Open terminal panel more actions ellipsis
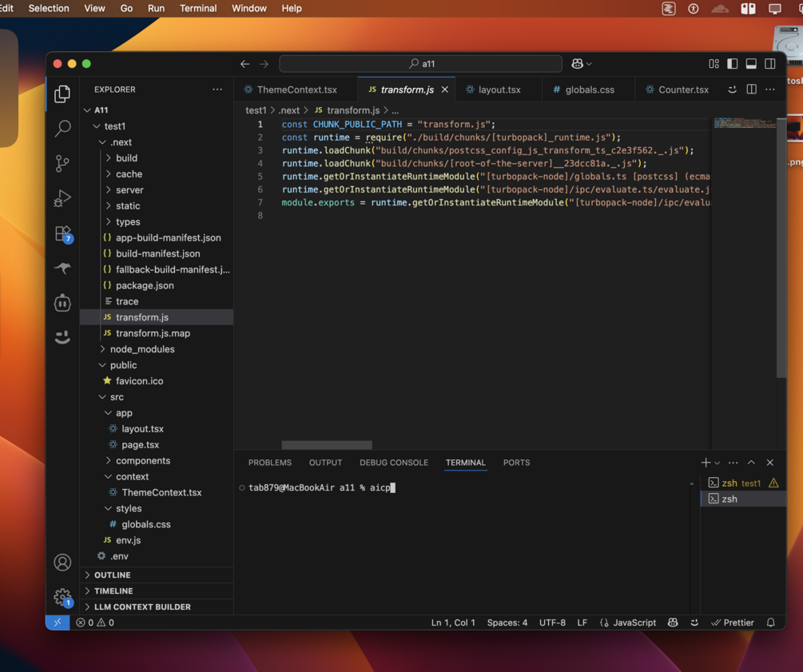The height and width of the screenshot is (672, 803). tap(733, 463)
